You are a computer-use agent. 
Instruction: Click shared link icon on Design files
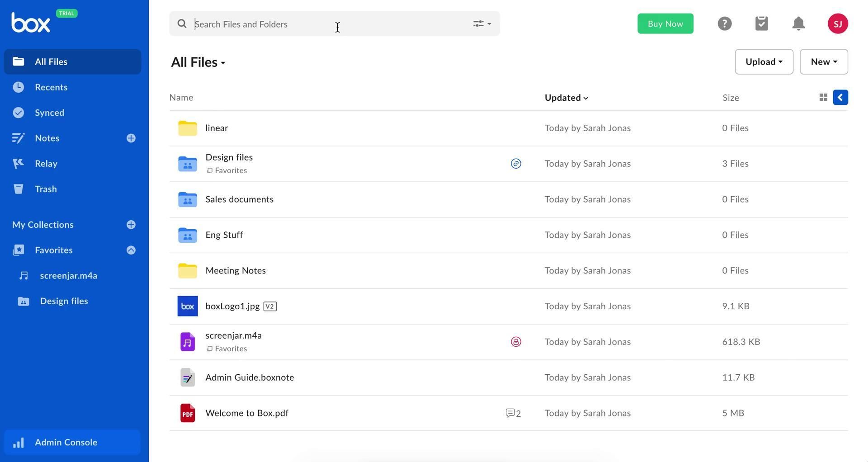pos(516,164)
